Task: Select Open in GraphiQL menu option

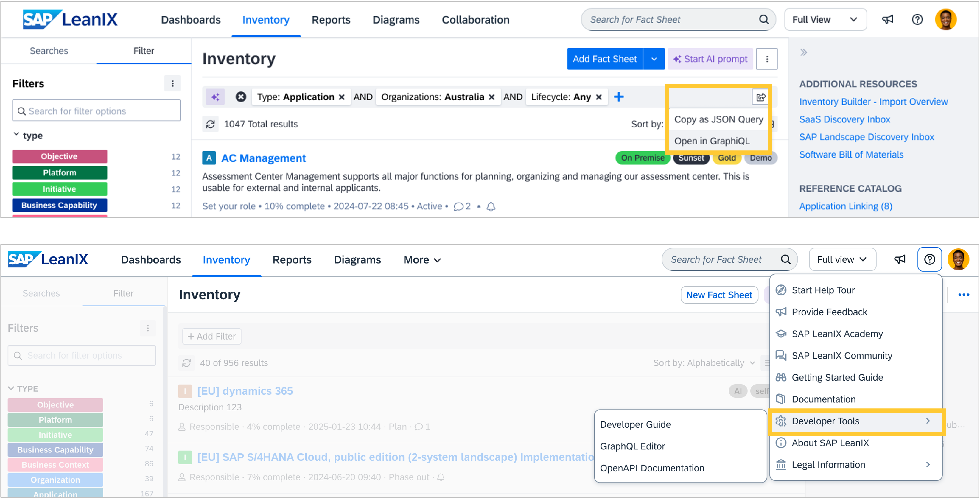Action: [712, 141]
